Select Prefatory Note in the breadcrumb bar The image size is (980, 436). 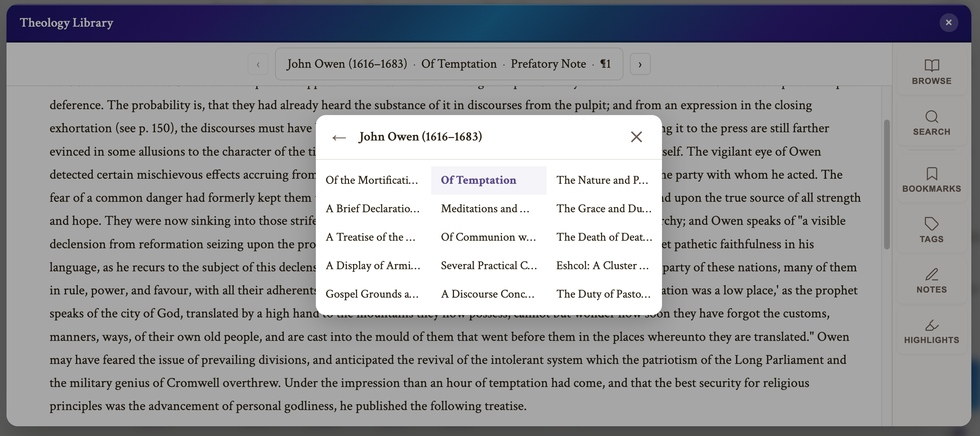(548, 63)
